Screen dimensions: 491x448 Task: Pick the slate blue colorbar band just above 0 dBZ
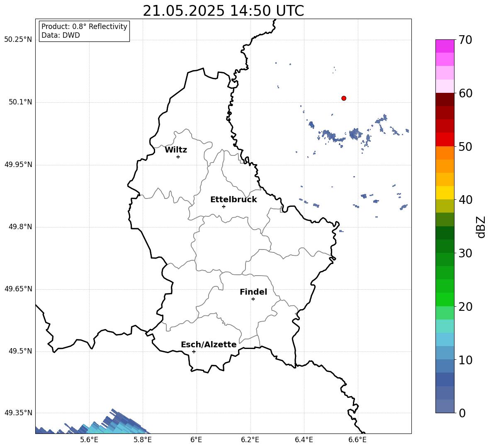point(445,406)
